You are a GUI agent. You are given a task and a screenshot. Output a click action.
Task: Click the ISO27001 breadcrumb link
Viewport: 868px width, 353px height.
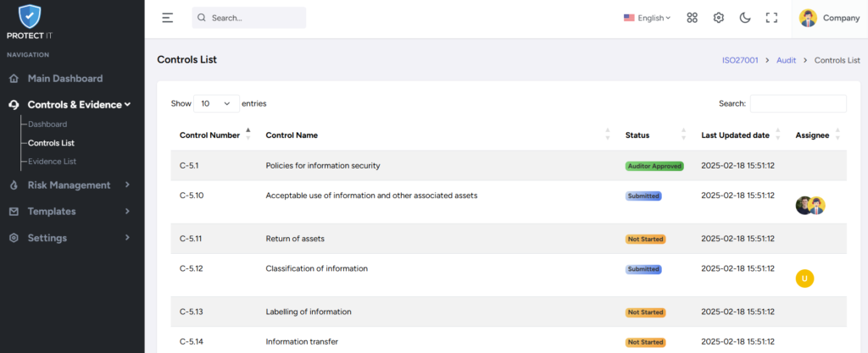coord(740,60)
